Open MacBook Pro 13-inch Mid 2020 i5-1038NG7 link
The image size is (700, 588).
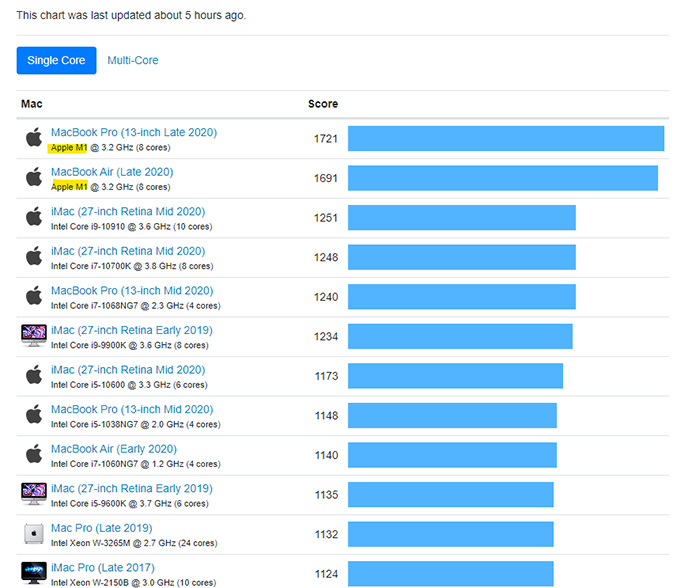pos(132,409)
